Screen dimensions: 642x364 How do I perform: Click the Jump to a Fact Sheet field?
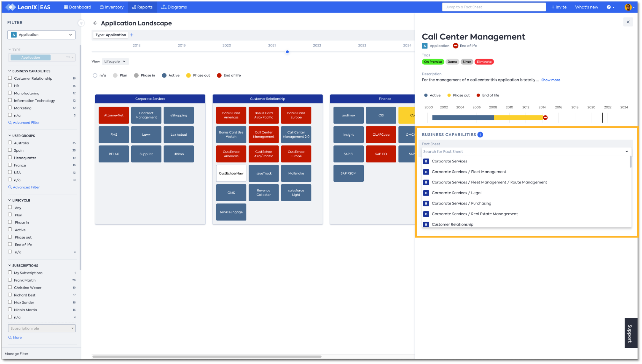point(493,7)
